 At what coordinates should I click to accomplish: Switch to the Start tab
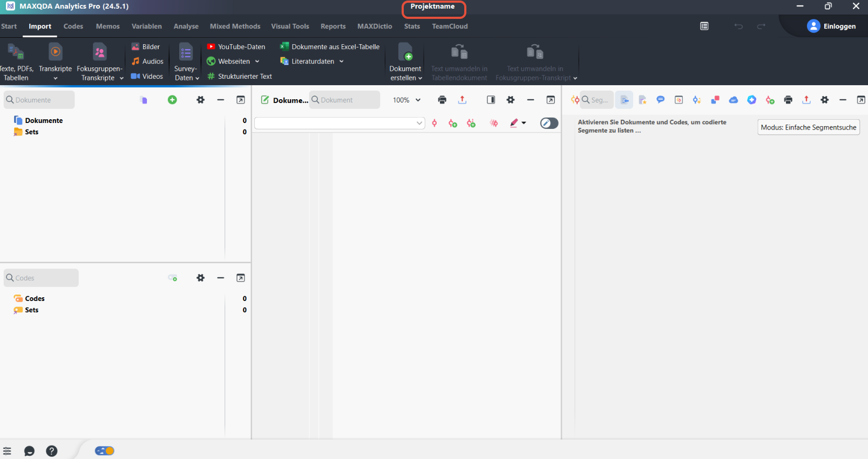coord(9,26)
